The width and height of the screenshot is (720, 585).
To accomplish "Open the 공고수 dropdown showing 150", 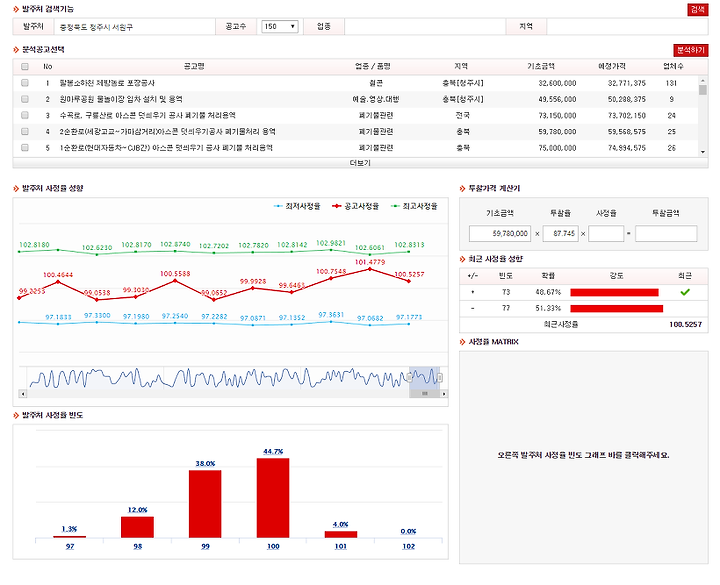I will coord(280,27).
